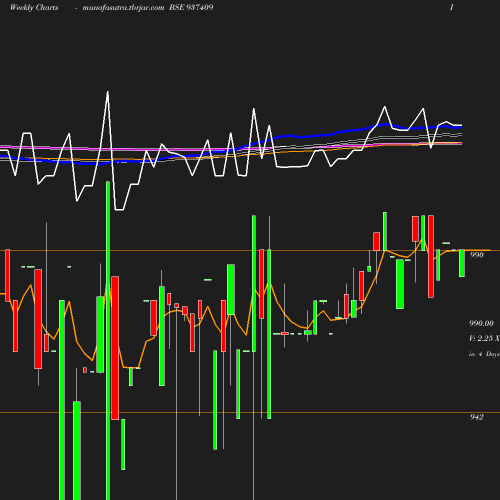
Task: Click the 'in 4 Days' text
Action: click(484, 354)
